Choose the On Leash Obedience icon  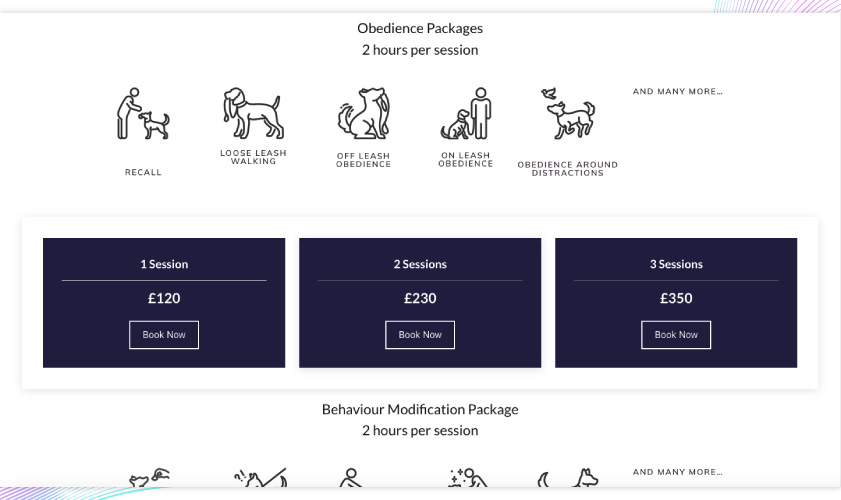(466, 114)
